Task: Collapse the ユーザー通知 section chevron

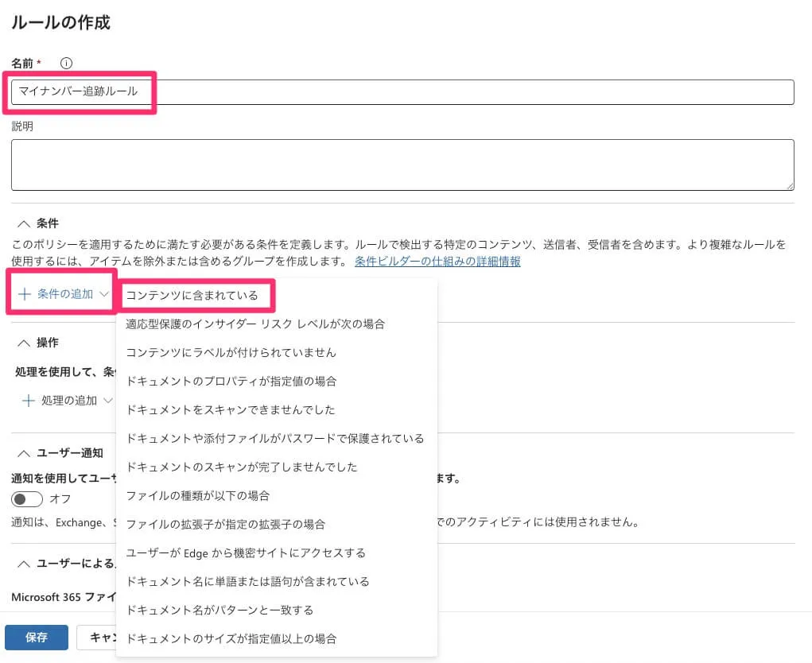Action: pos(24,453)
